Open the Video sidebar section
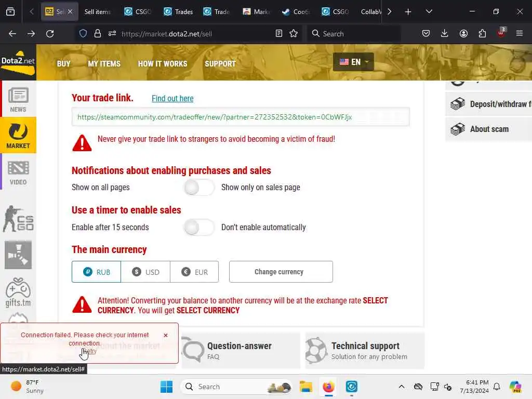This screenshot has width=532, height=399. click(x=18, y=171)
